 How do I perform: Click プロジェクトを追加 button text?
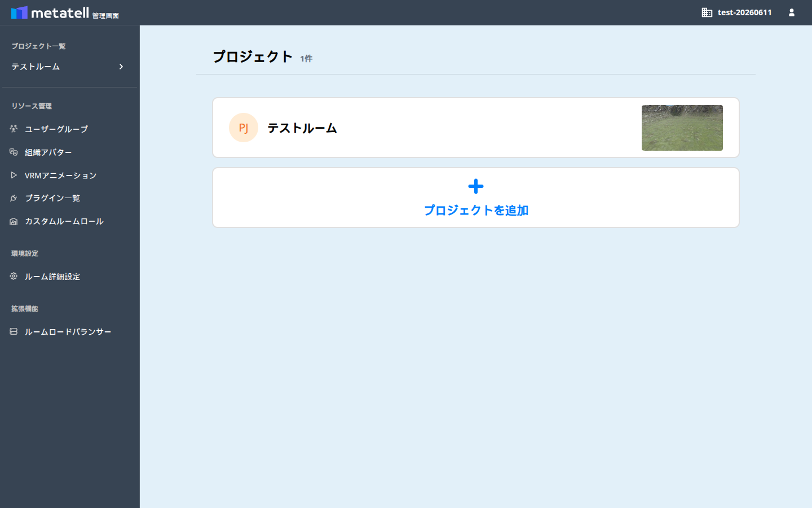click(x=476, y=210)
